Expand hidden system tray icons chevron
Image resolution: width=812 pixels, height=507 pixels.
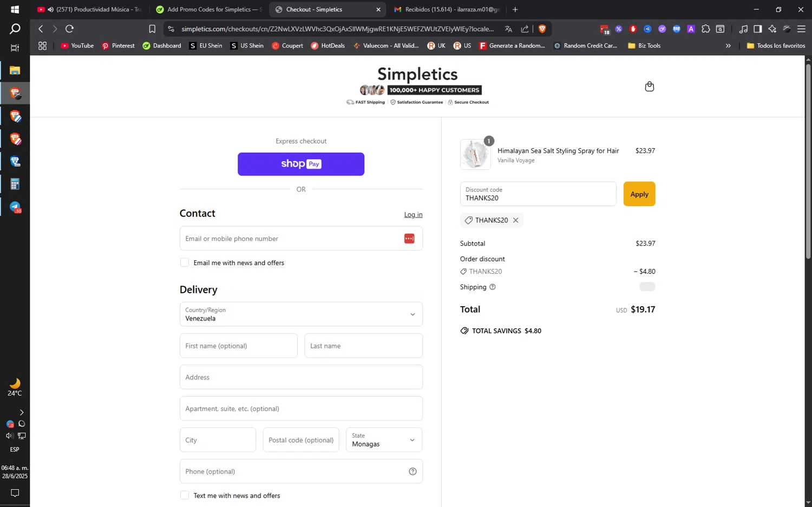pos(21,412)
